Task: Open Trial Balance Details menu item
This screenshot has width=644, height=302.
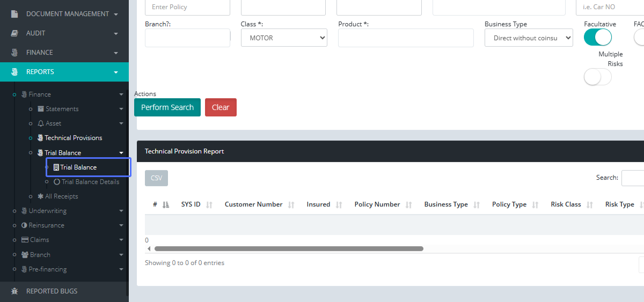Action: point(90,182)
